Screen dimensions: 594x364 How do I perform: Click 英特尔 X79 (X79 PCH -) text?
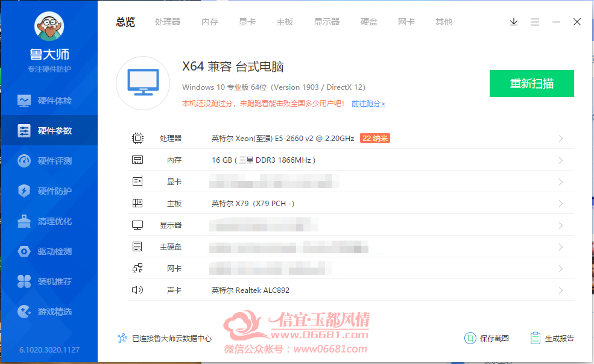(x=253, y=204)
